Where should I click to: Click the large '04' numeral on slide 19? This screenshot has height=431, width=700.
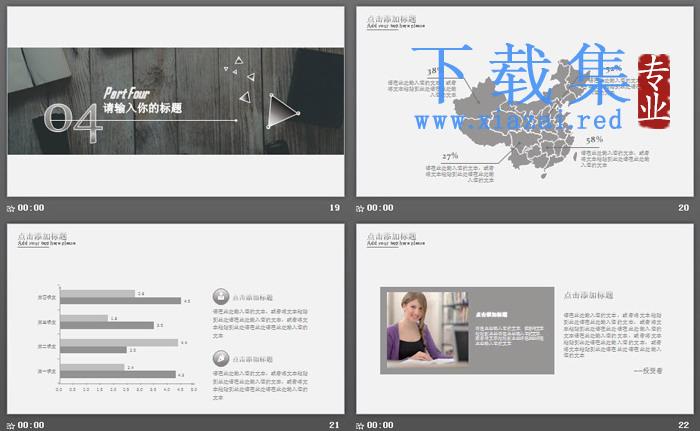73,123
